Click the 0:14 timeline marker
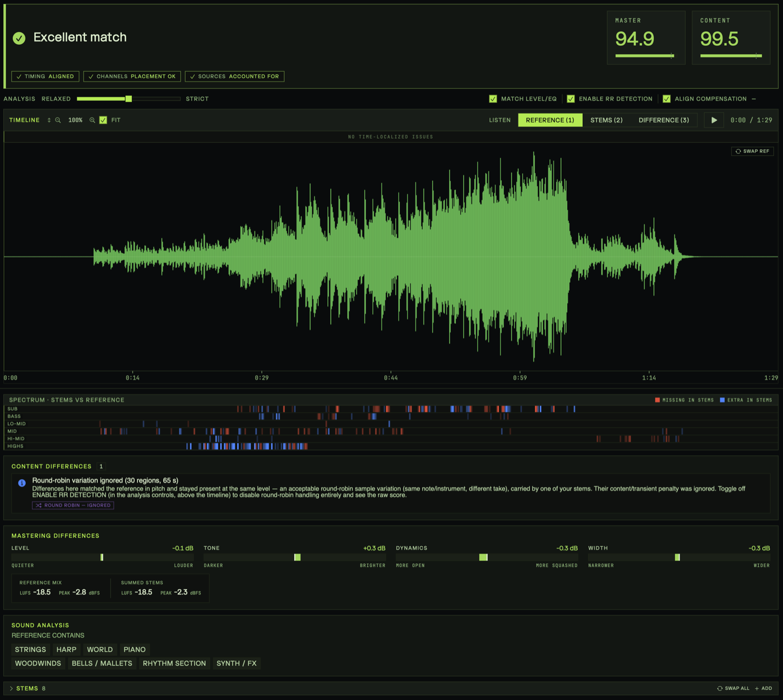 click(133, 378)
